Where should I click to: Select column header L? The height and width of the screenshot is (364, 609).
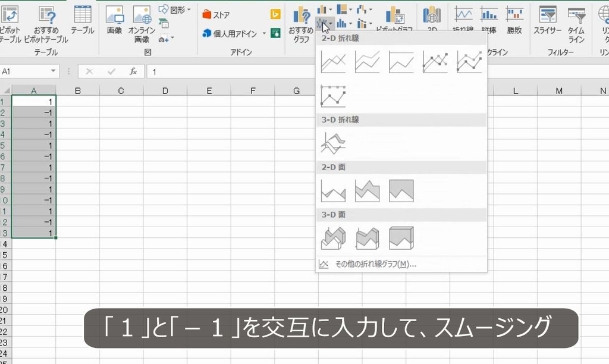click(x=516, y=90)
